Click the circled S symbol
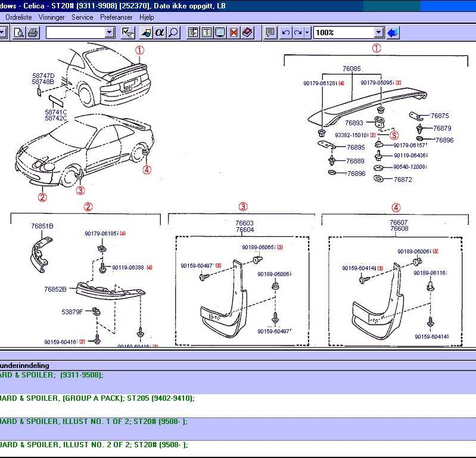 (394, 135)
